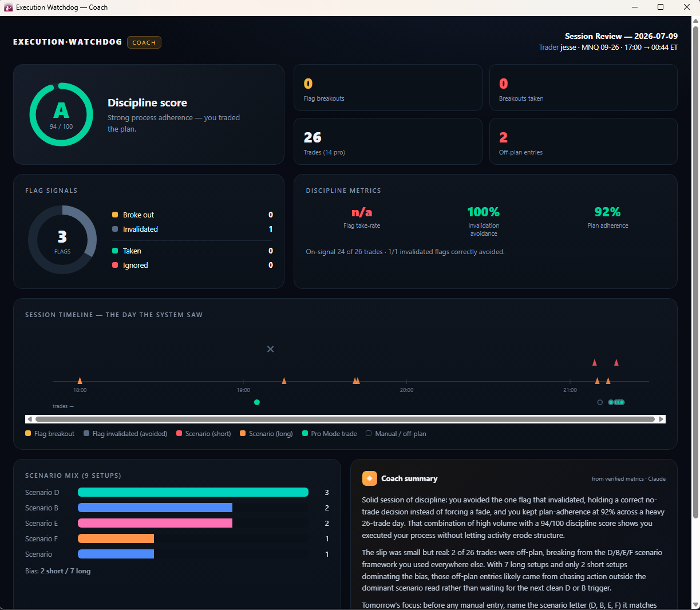Click the gray Invalidated swatch in Flag Signals

point(115,229)
